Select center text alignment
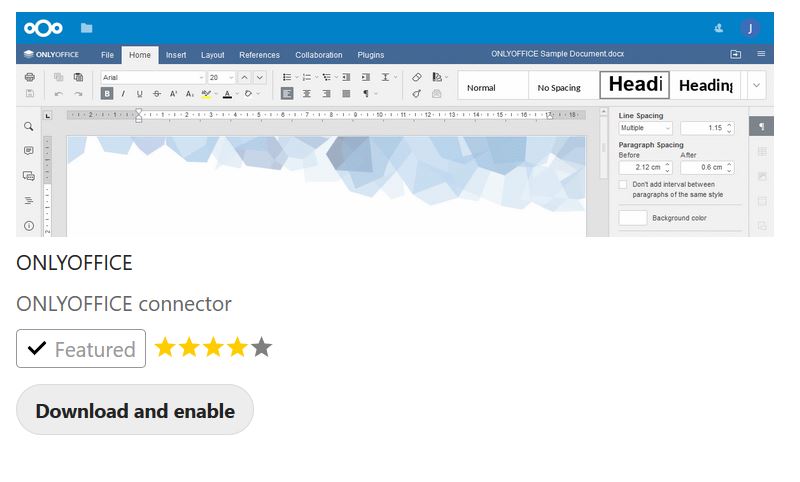 (x=307, y=94)
